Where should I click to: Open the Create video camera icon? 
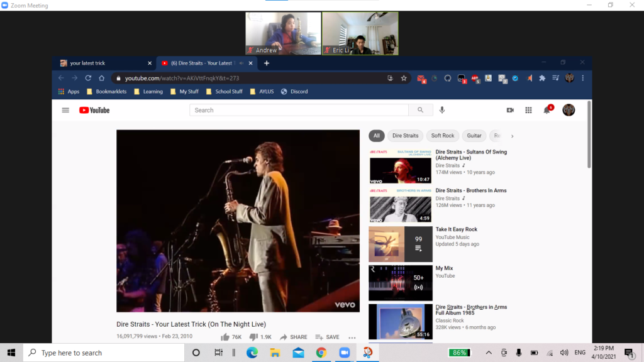pos(510,110)
